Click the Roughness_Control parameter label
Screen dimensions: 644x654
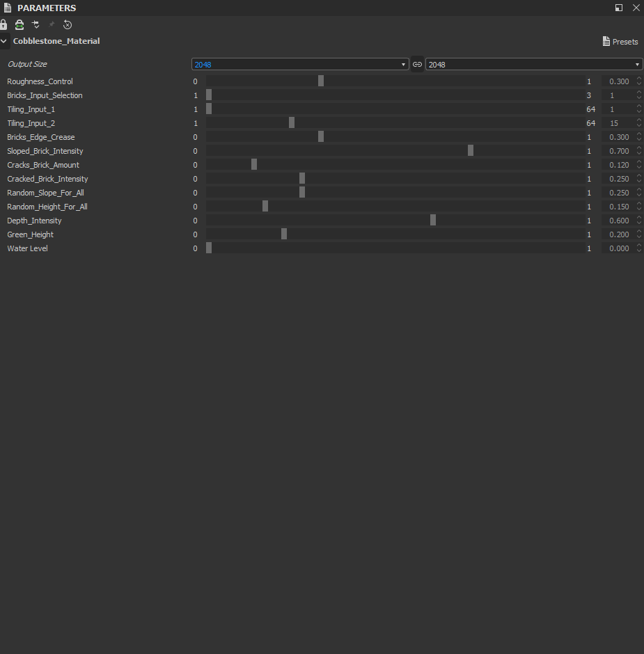pyautogui.click(x=40, y=81)
